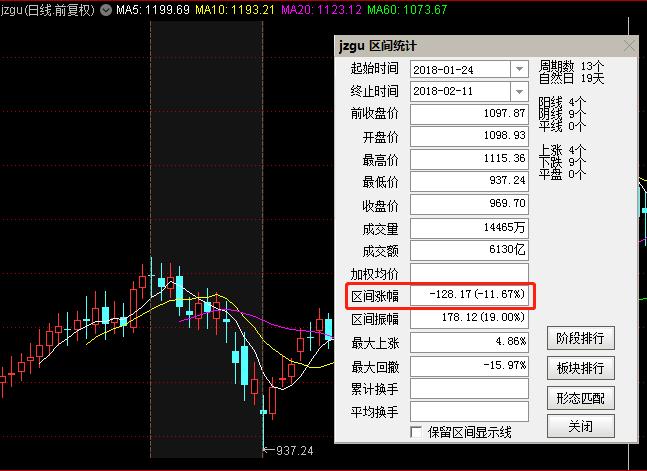This screenshot has width=647, height=471.
Task: Select the 区间涨幅 value -128.17(-11.67%)
Action: (469, 295)
